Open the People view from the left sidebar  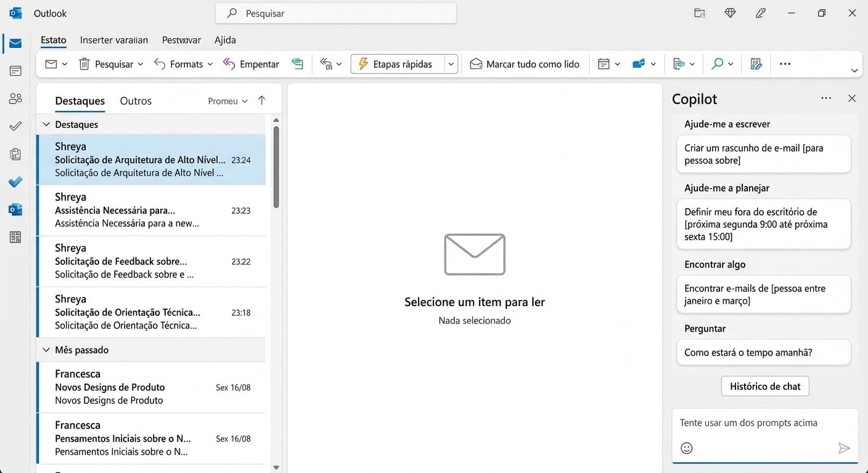15,97
